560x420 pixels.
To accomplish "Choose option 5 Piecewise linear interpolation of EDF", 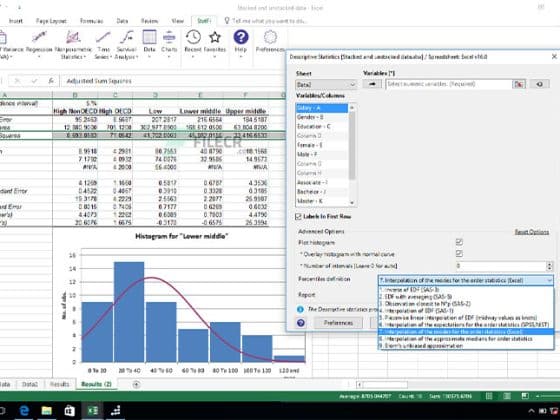I will point(466,318).
